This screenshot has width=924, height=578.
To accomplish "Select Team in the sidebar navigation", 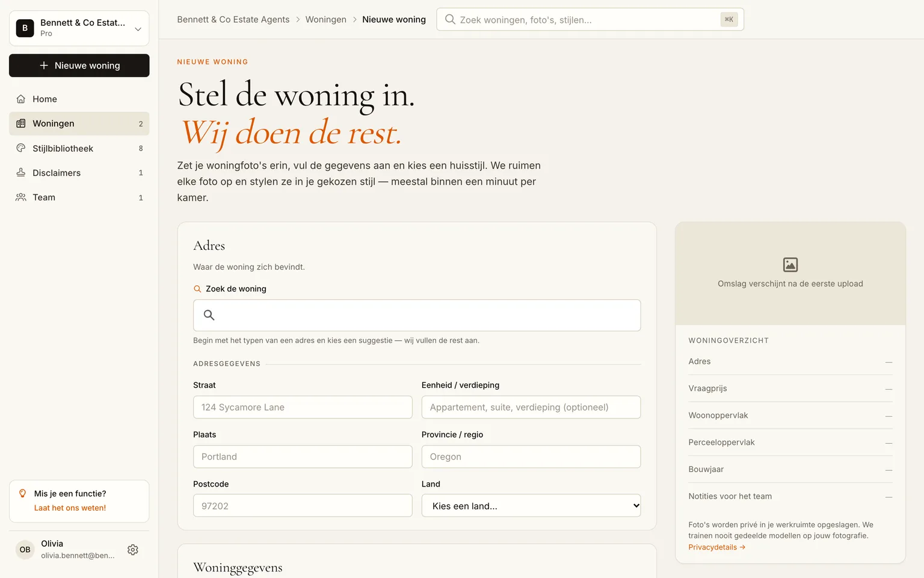I will pyautogui.click(x=79, y=197).
